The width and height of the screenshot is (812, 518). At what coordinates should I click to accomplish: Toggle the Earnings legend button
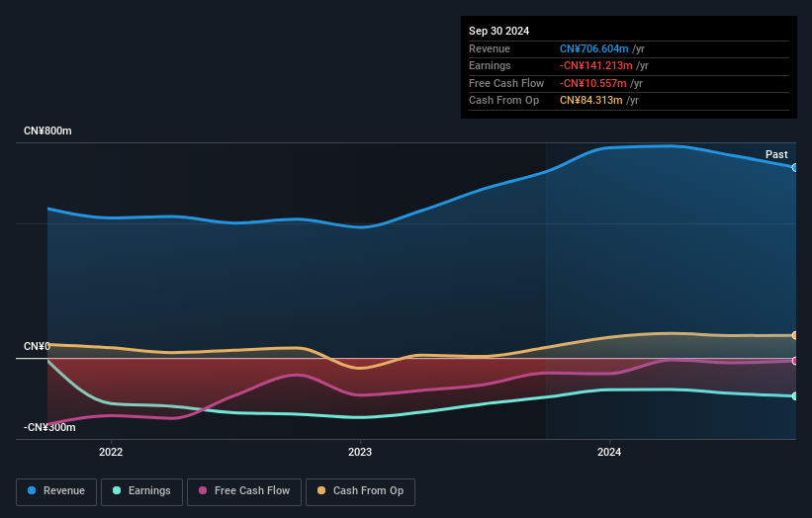(x=141, y=491)
